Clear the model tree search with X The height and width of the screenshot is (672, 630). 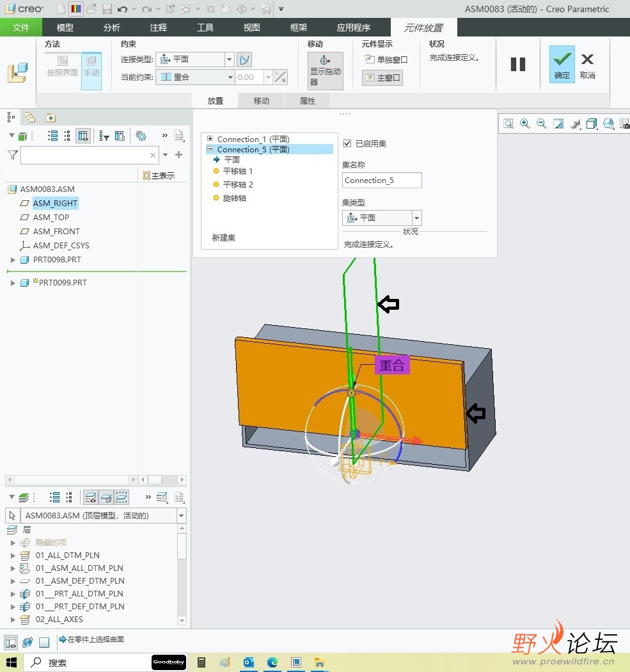pos(153,155)
